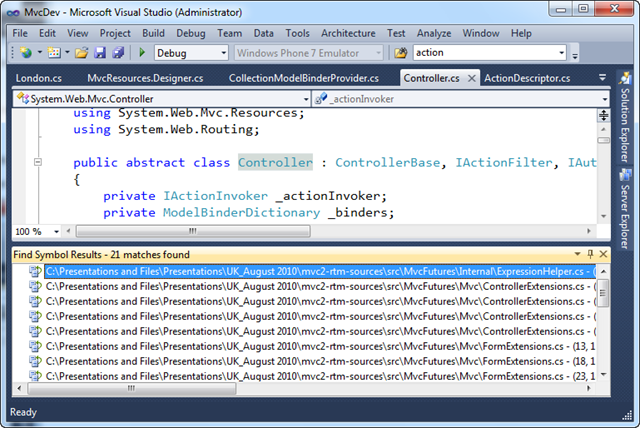Click the New Project toolbar icon
The image size is (640, 428).
(26, 53)
